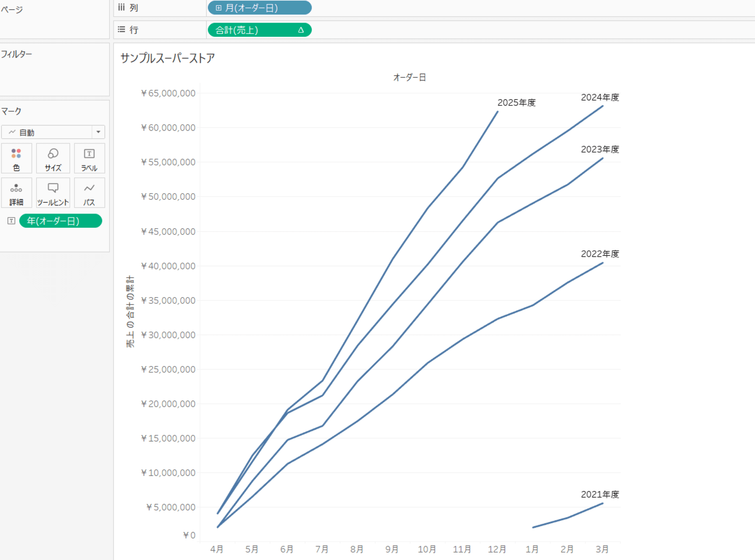
Task: Click the 1月 x-axis label
Action: [x=532, y=549]
